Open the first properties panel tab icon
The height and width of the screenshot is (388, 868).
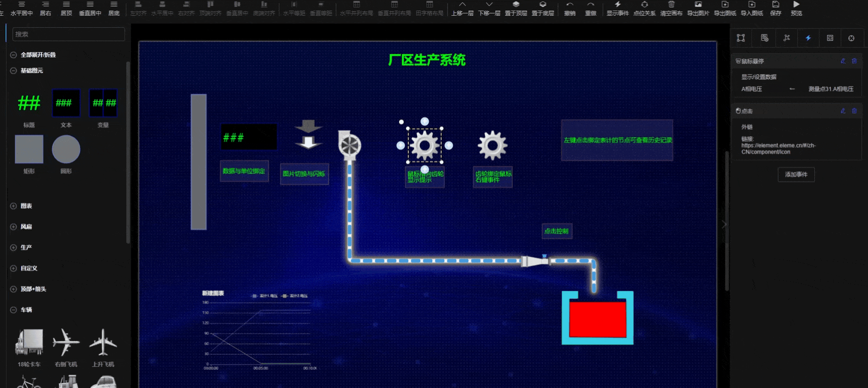(x=741, y=38)
